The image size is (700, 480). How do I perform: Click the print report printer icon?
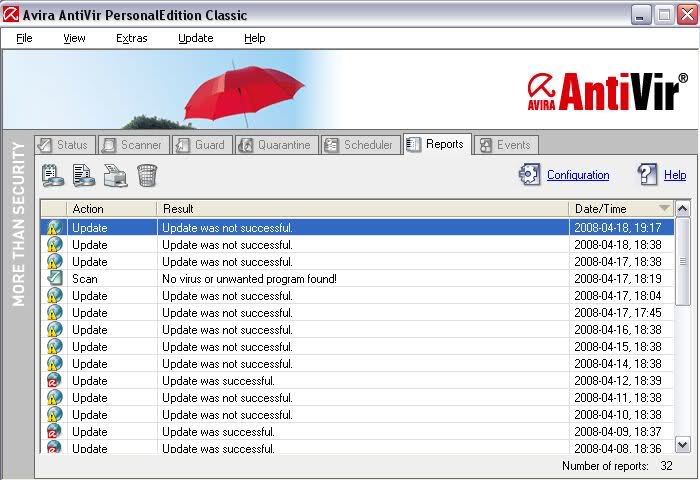[116, 176]
